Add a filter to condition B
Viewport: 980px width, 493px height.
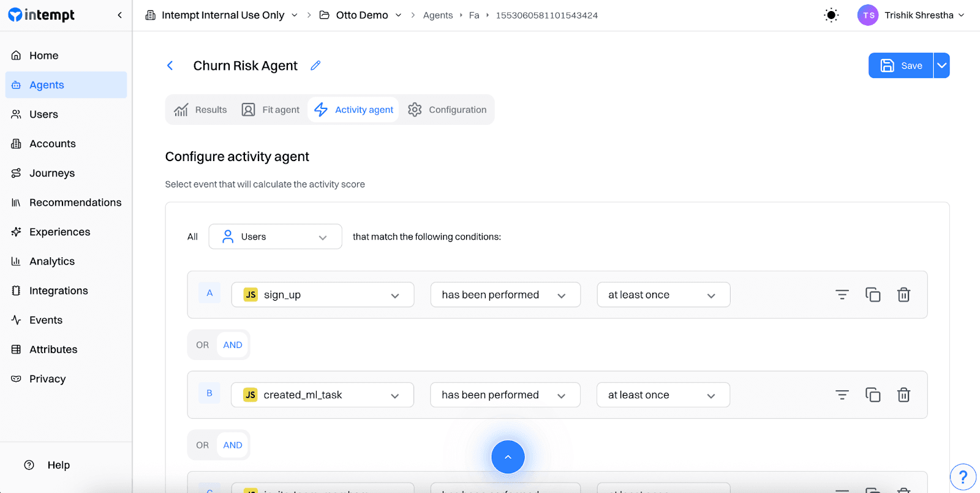tap(842, 395)
